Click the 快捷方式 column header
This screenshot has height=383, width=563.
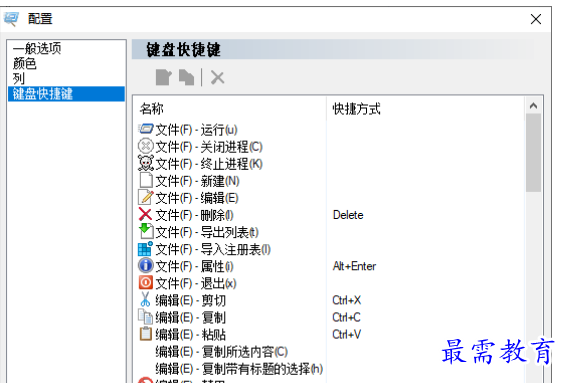(356, 108)
